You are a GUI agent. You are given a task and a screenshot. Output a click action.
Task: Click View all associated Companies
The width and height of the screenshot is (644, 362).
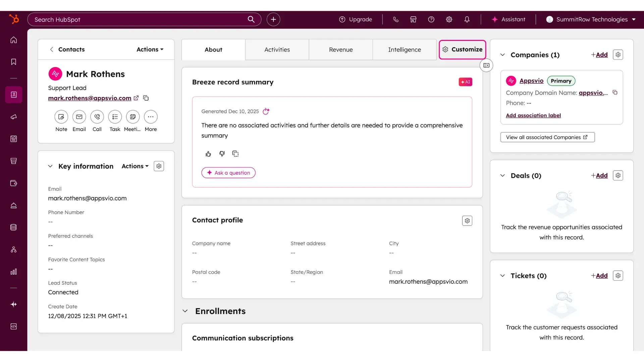click(x=547, y=137)
